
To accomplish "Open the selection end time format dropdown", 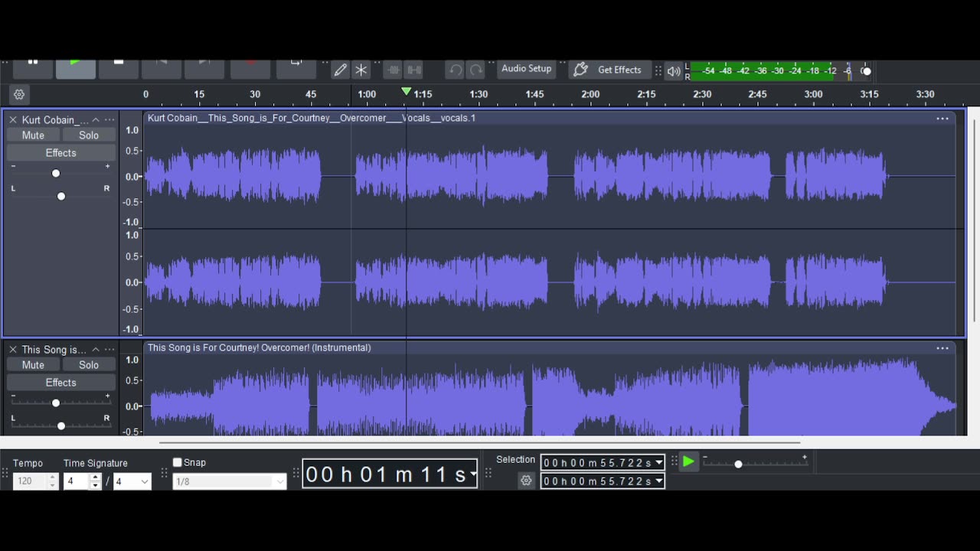I will [659, 481].
